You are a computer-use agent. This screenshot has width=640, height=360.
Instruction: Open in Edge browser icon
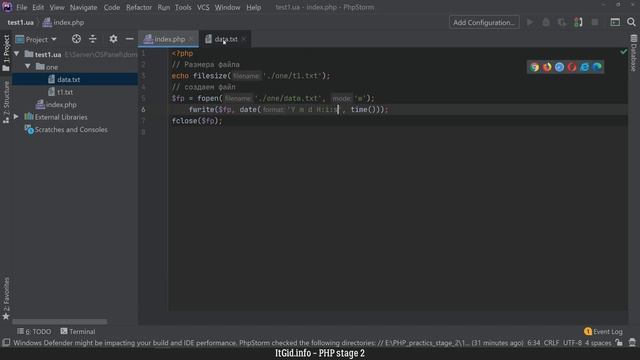point(597,67)
